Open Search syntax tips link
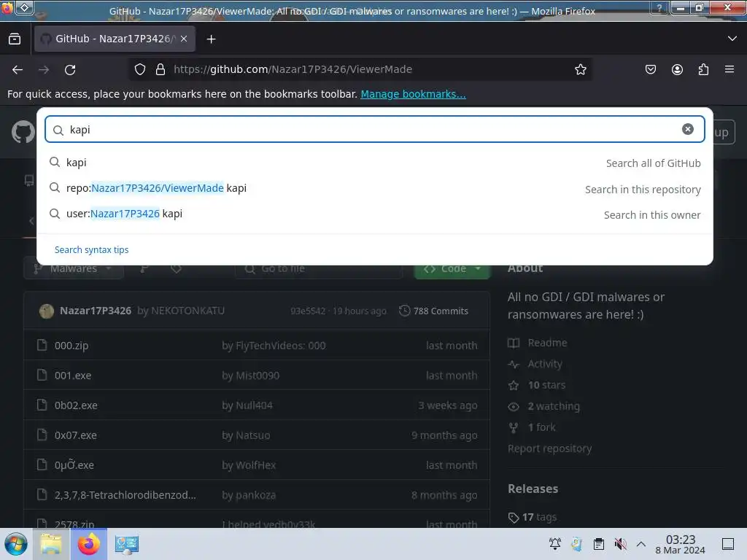 tap(91, 249)
